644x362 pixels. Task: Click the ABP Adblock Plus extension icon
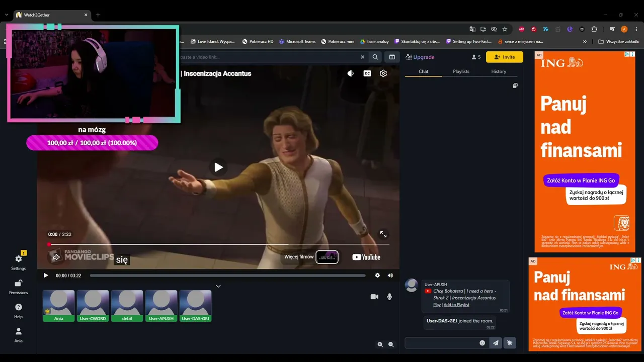point(522,29)
